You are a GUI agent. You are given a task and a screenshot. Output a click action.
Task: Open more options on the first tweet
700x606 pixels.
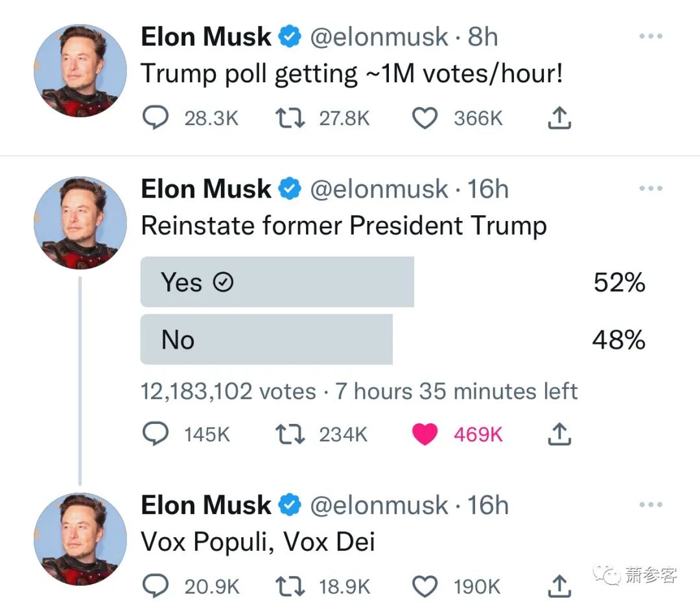(651, 36)
